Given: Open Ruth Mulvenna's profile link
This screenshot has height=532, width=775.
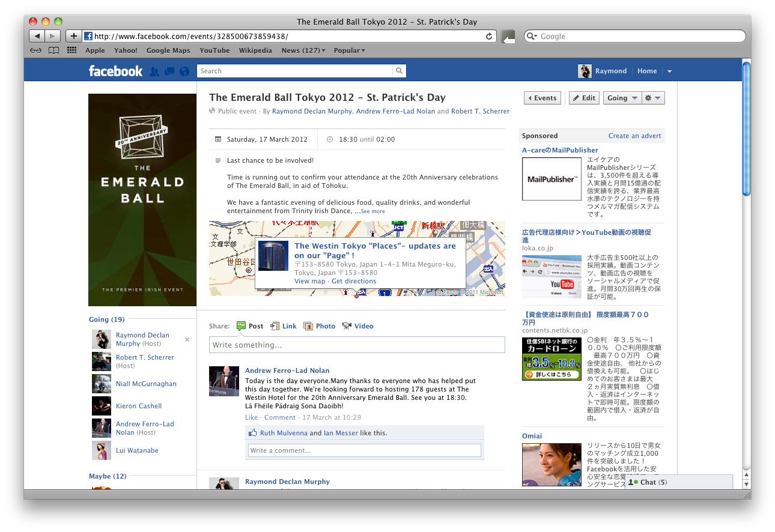Looking at the screenshot, I should [x=284, y=433].
